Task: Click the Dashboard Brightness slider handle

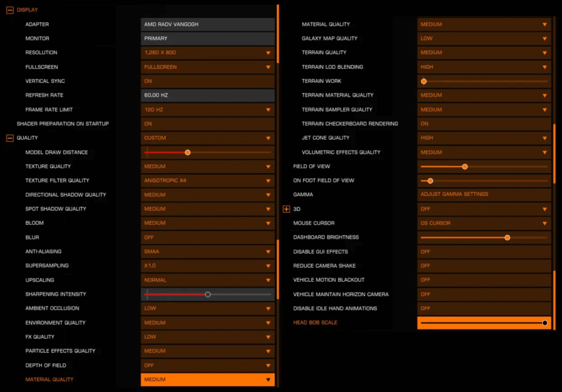Action: pos(507,237)
